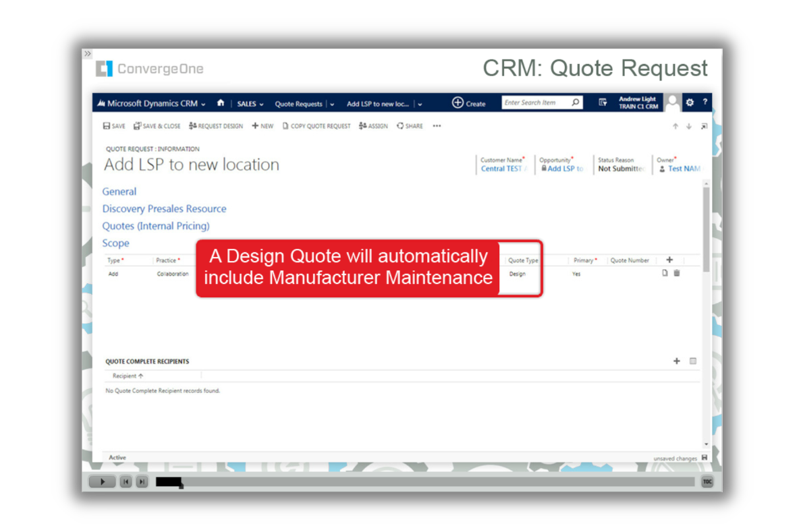
Task: Click Save & Close command
Action: click(157, 126)
